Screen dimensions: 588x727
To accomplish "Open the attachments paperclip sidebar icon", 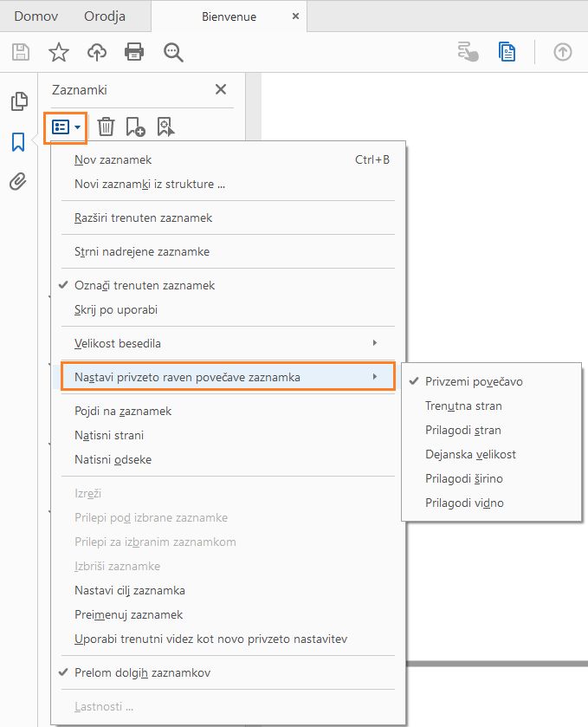I will tap(18, 181).
